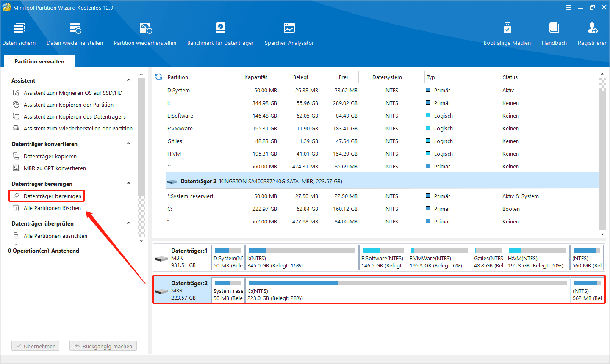The image size is (610, 364).
Task: Open Partition wiederherstellen feature
Action: (145, 34)
